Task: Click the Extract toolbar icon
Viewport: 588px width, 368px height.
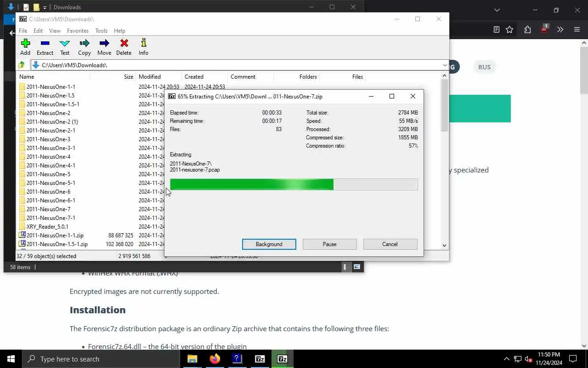Action: point(45,47)
